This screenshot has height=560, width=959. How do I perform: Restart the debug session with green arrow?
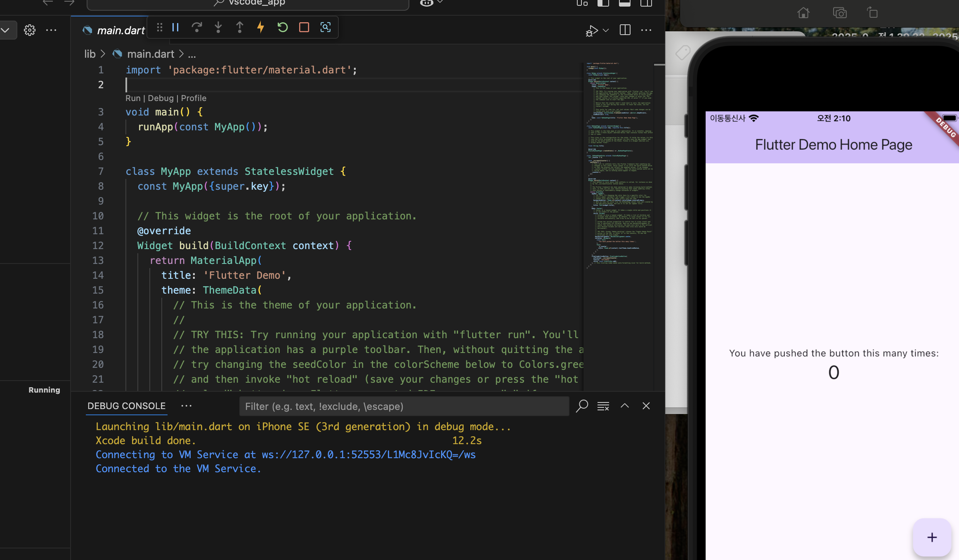283,28
